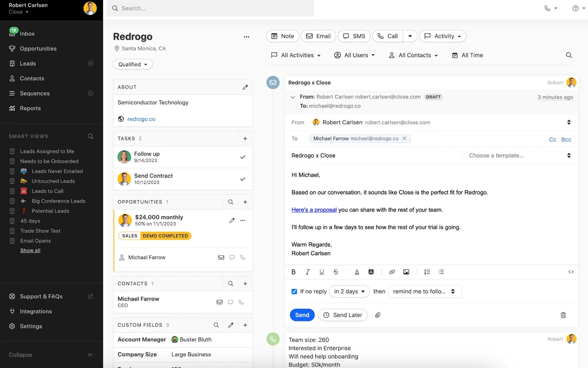Change the remind me to follow-up action

click(x=425, y=291)
